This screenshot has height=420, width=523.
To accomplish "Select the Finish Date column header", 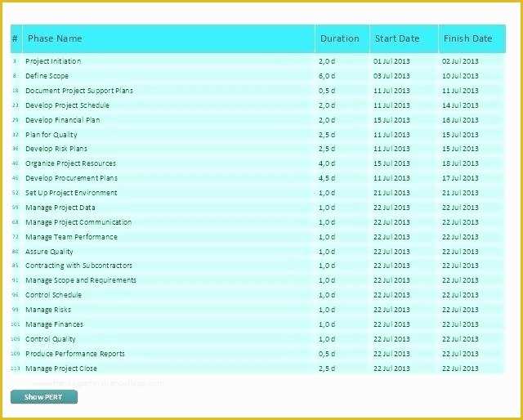I will pyautogui.click(x=472, y=38).
